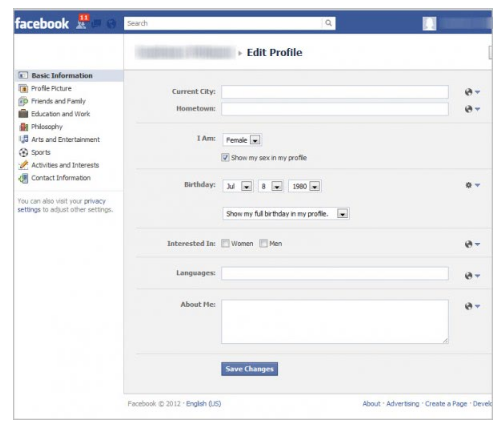Select Arts and Entertainment in sidebar
Viewport: 504px width, 425px height.
coord(65,139)
